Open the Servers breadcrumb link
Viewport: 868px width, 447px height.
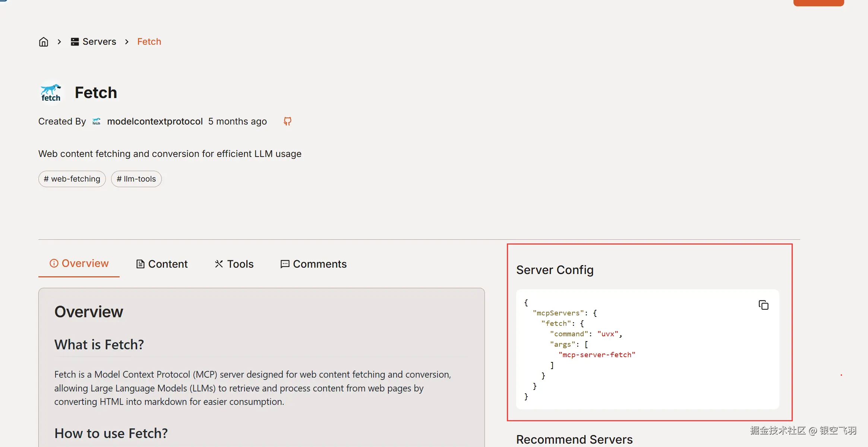click(x=94, y=42)
